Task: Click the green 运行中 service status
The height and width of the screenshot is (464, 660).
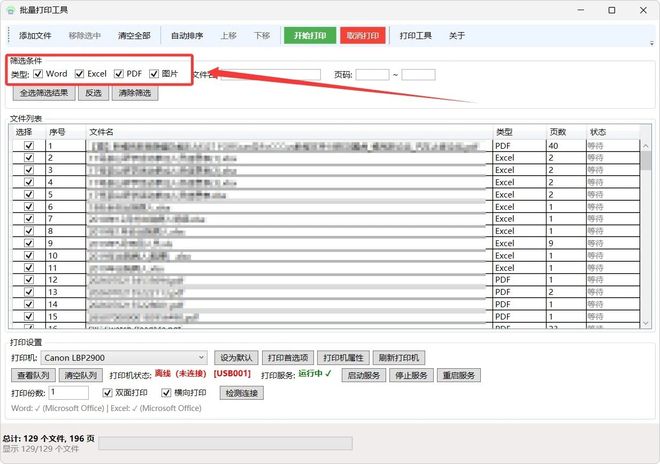Action: coord(315,373)
